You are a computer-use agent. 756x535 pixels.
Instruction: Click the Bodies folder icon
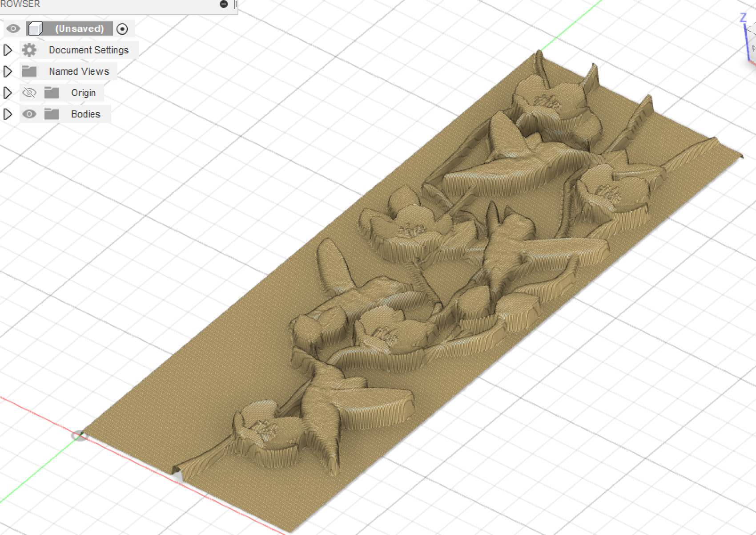click(52, 114)
